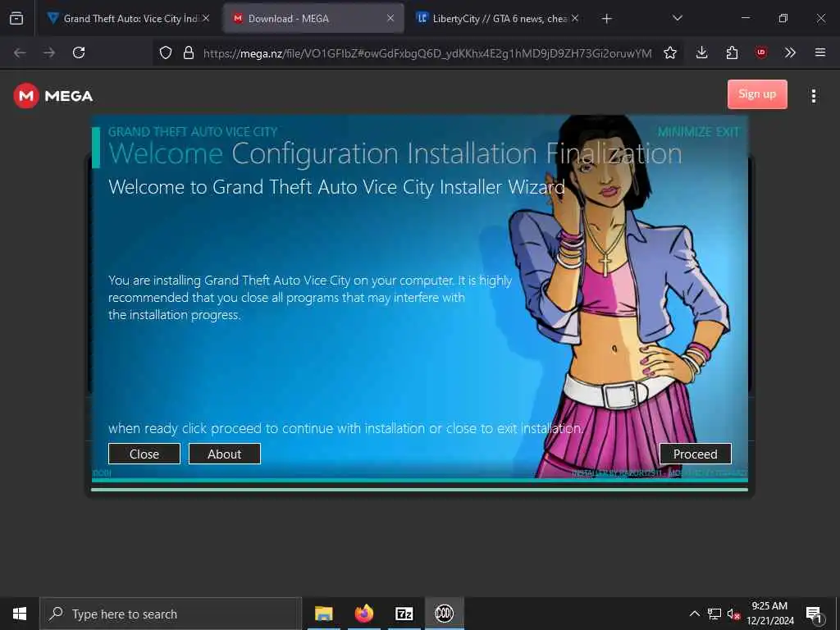Open 7-Zip from the taskbar
The image size is (840, 630).
pyautogui.click(x=404, y=614)
